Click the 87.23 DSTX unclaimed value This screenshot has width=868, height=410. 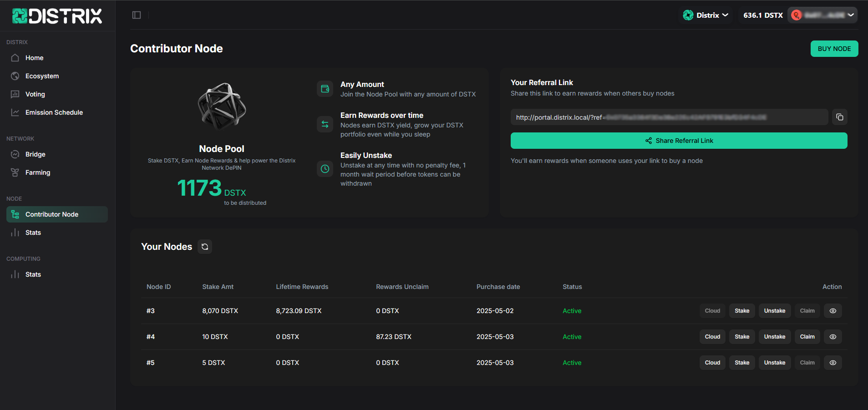coord(394,337)
